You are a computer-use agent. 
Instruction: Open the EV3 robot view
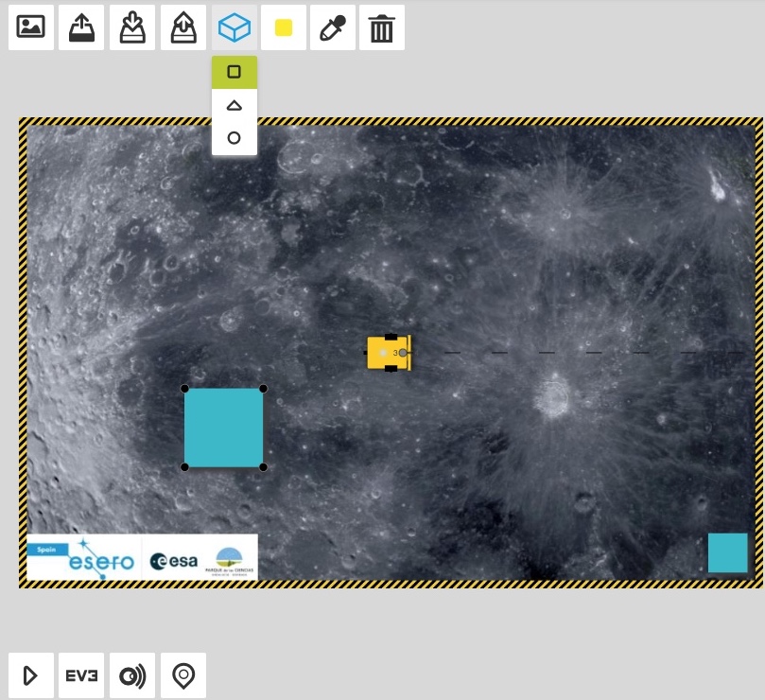click(81, 675)
